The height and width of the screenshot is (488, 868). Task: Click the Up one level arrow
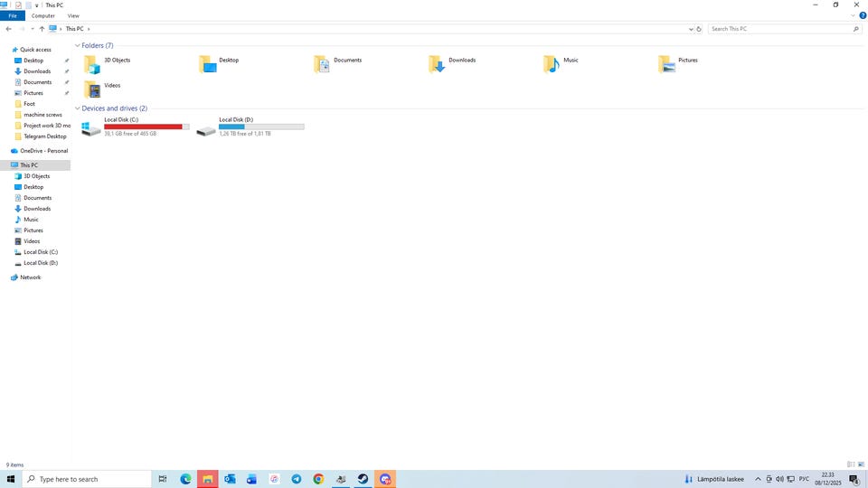coord(42,29)
